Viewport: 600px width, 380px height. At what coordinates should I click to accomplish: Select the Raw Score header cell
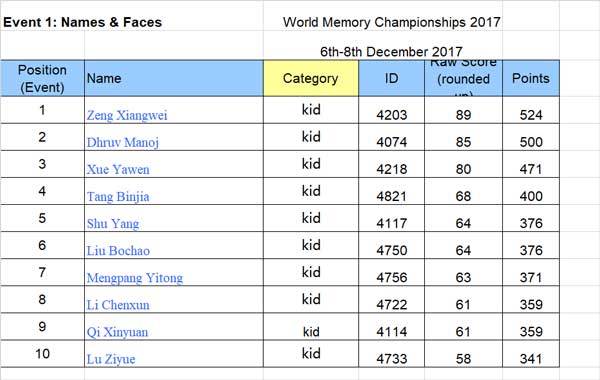[463, 78]
